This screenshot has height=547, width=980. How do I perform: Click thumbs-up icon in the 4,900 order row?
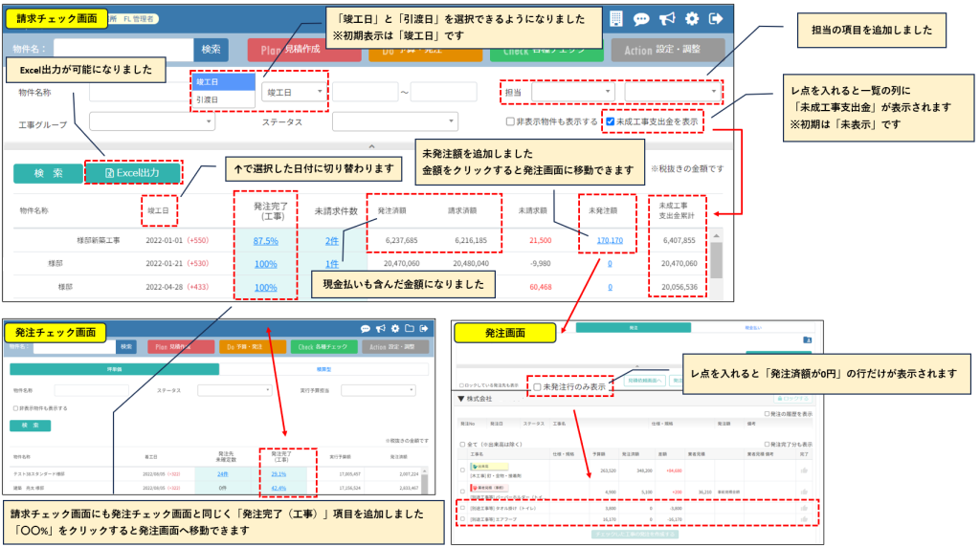(804, 492)
